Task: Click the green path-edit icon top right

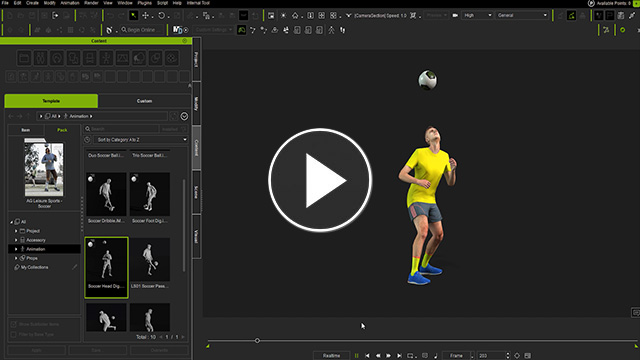Action: pyautogui.click(x=571, y=16)
